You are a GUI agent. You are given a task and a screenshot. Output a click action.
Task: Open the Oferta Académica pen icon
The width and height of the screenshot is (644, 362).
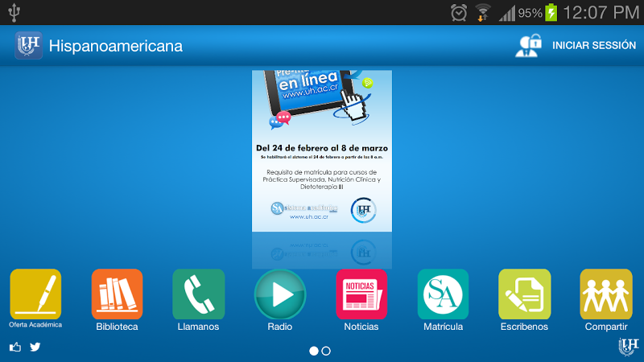(x=35, y=294)
